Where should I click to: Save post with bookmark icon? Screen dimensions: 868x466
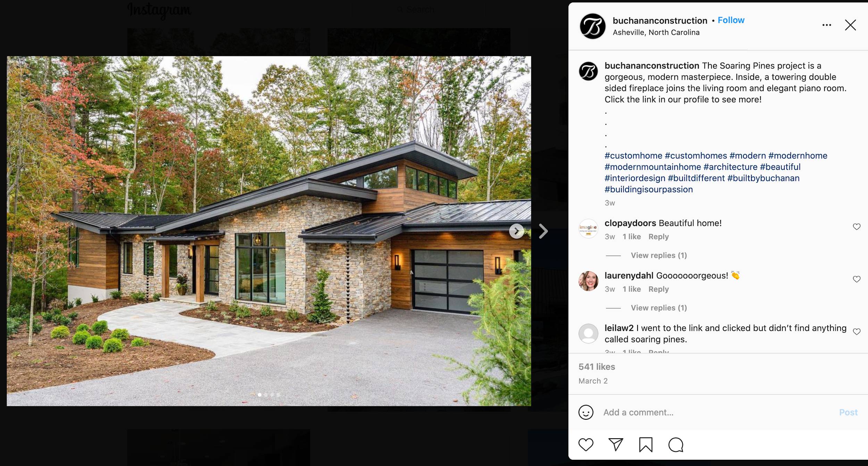tap(646, 444)
